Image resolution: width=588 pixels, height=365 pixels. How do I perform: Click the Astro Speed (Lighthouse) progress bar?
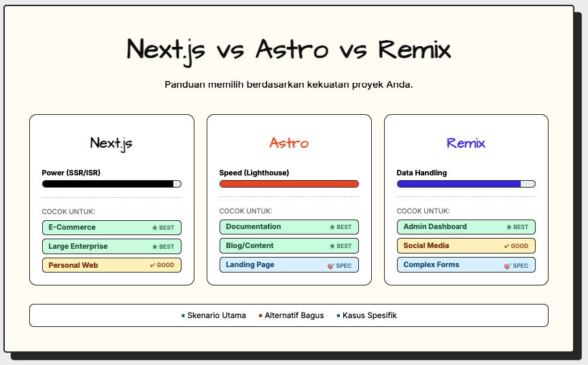click(289, 184)
